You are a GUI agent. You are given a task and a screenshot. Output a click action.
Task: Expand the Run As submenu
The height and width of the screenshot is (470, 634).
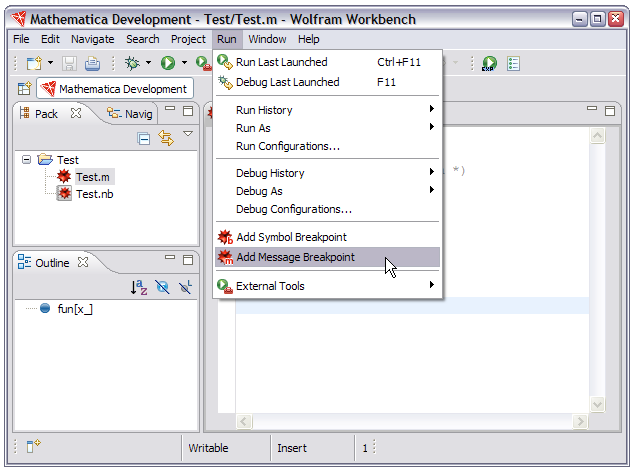pyautogui.click(x=328, y=128)
